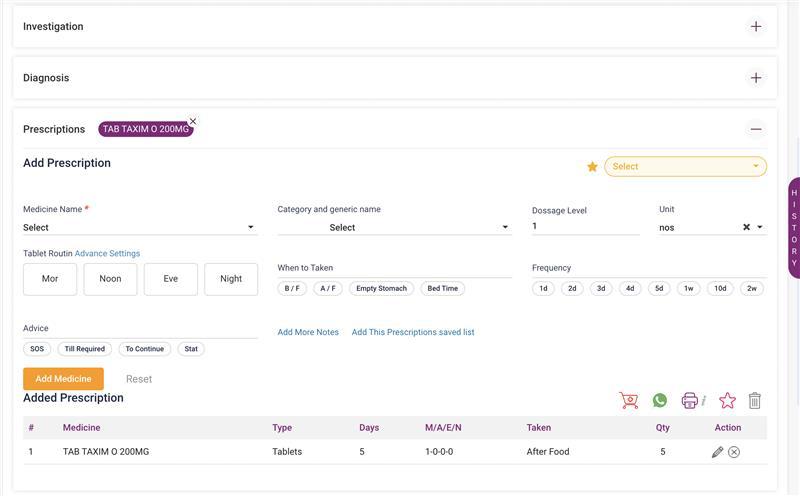Expand the Investigation section

pyautogui.click(x=756, y=27)
